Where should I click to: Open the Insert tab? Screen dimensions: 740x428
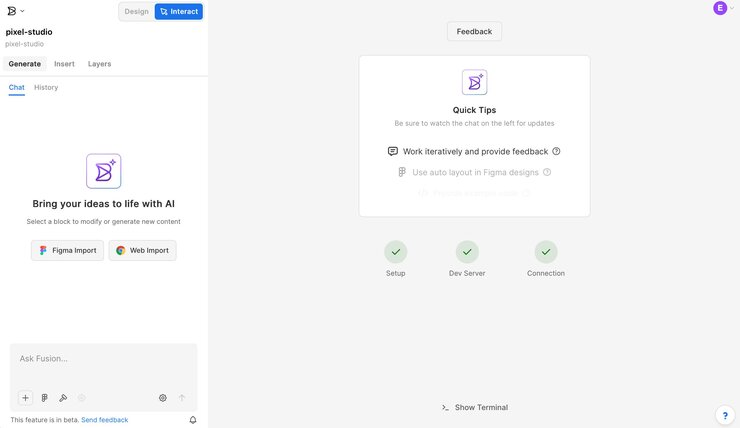pos(64,64)
